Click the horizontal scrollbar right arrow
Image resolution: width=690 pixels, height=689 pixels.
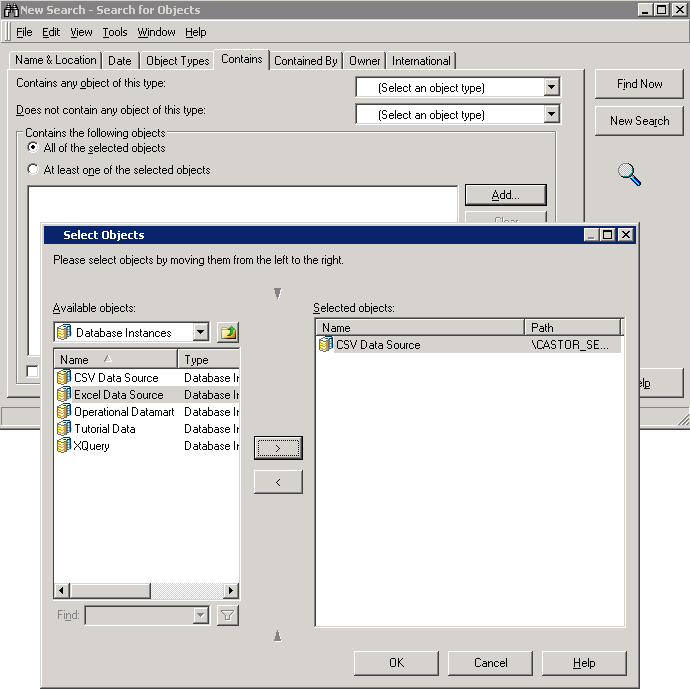pyautogui.click(x=231, y=591)
